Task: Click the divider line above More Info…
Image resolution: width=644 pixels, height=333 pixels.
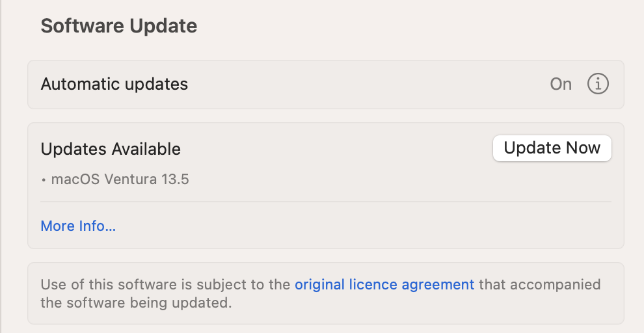Action: [326, 202]
